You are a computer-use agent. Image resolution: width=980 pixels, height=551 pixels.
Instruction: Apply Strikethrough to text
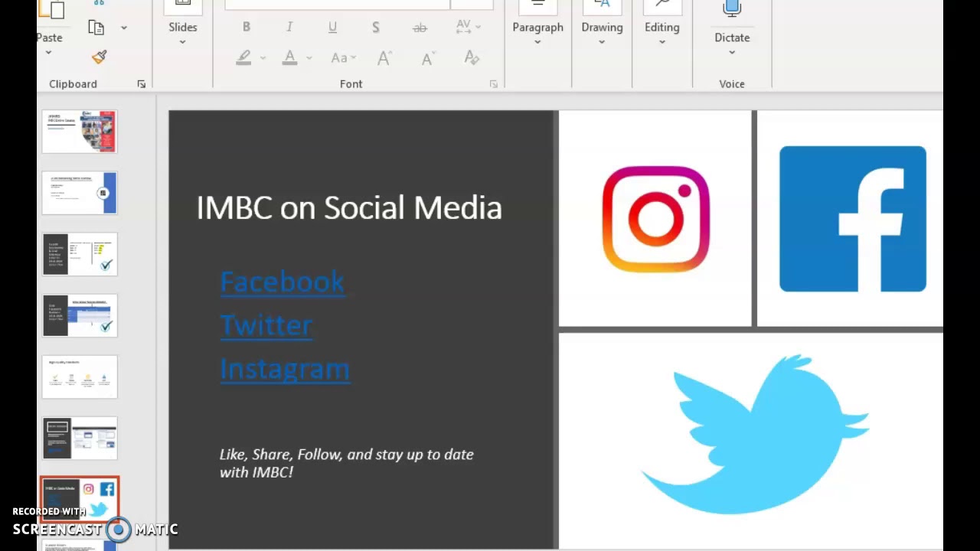coord(420,28)
